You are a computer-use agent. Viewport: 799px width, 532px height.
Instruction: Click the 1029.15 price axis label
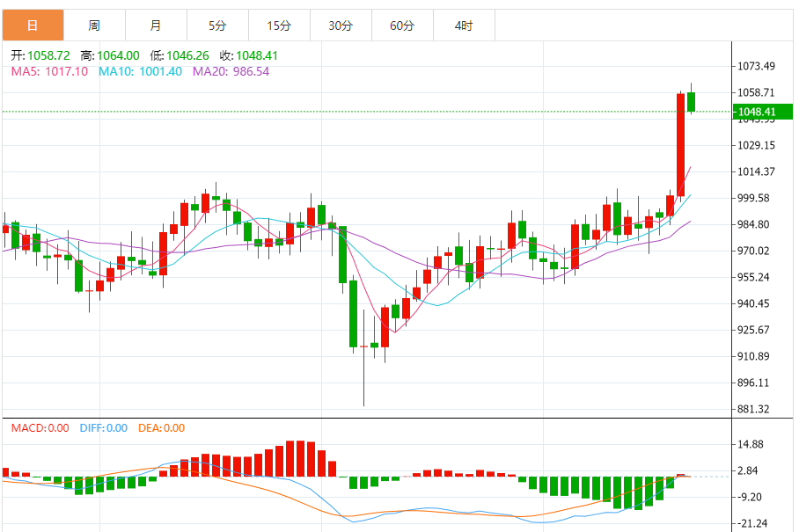tap(756, 146)
